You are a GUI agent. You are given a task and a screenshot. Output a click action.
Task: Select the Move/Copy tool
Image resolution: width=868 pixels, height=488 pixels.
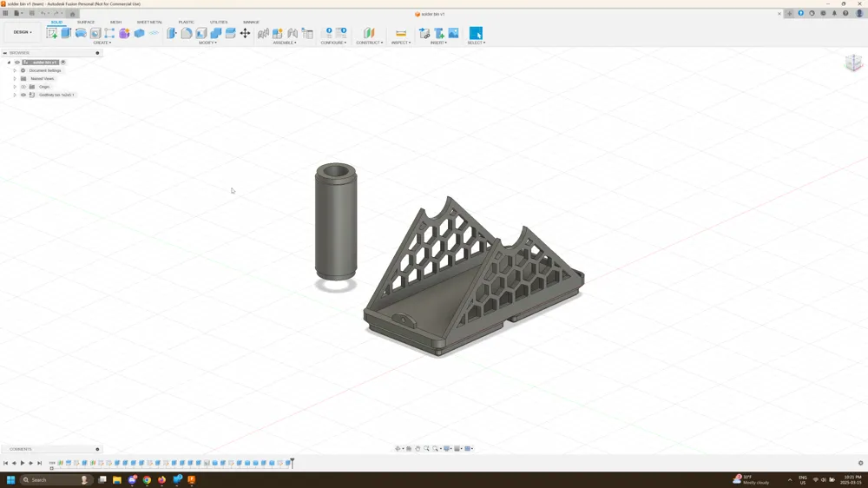pos(245,33)
